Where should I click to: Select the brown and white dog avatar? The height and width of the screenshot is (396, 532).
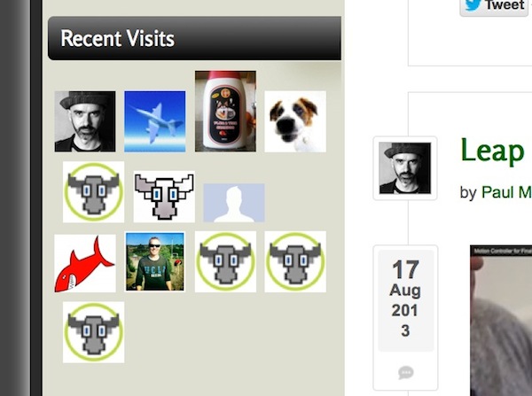coord(295,121)
